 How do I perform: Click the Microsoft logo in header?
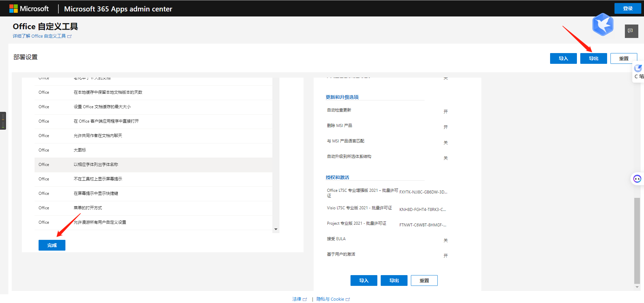(29, 9)
